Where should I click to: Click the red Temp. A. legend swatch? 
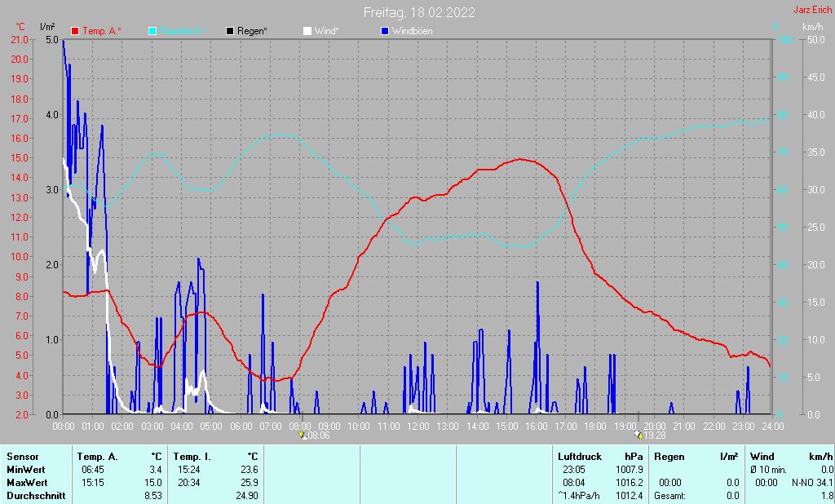[x=76, y=31]
